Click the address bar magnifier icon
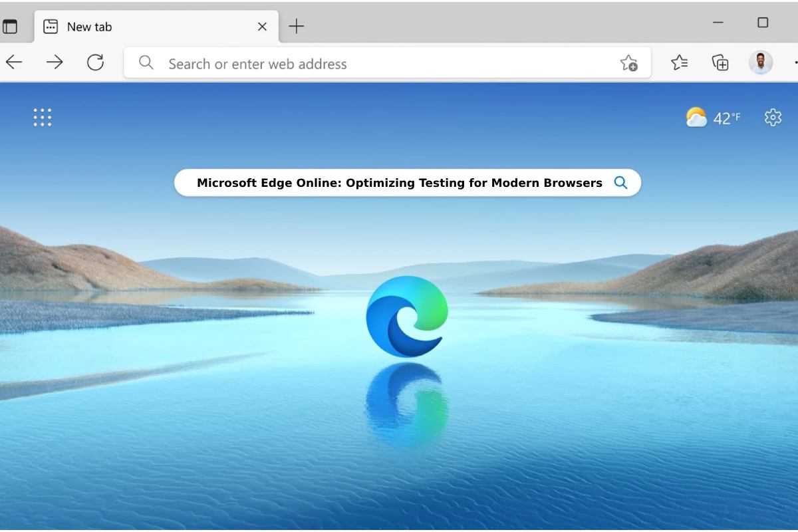 tap(146, 63)
